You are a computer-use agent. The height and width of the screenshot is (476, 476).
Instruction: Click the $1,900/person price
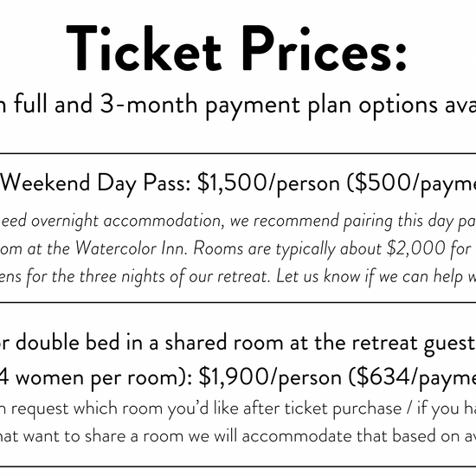point(270,378)
